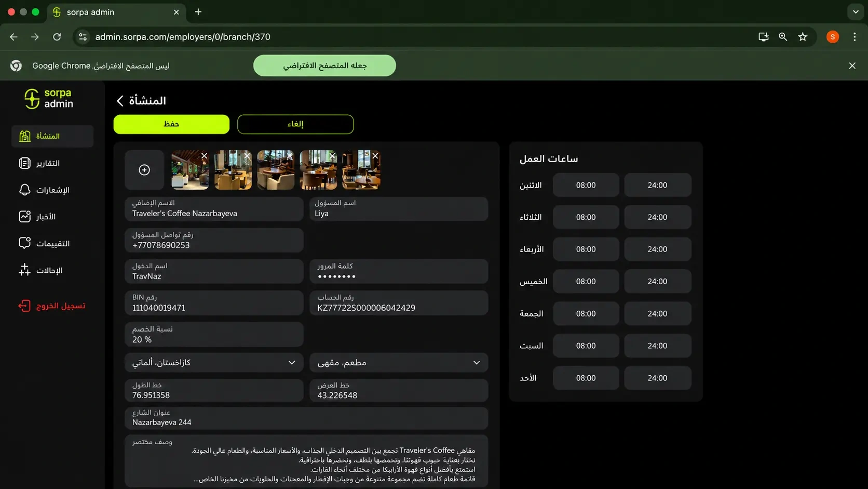The image size is (868, 489).
Task: Click the green حفظ save button
Action: pos(171,124)
